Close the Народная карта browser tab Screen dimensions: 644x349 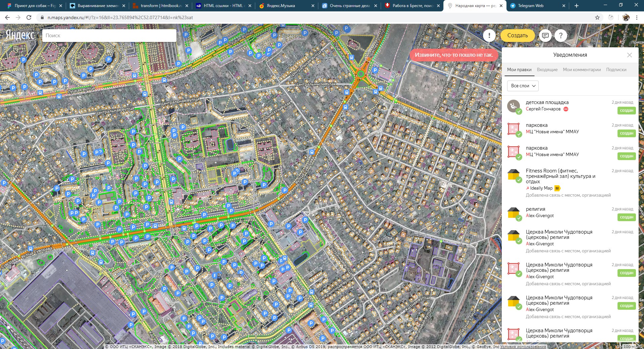tap(501, 6)
